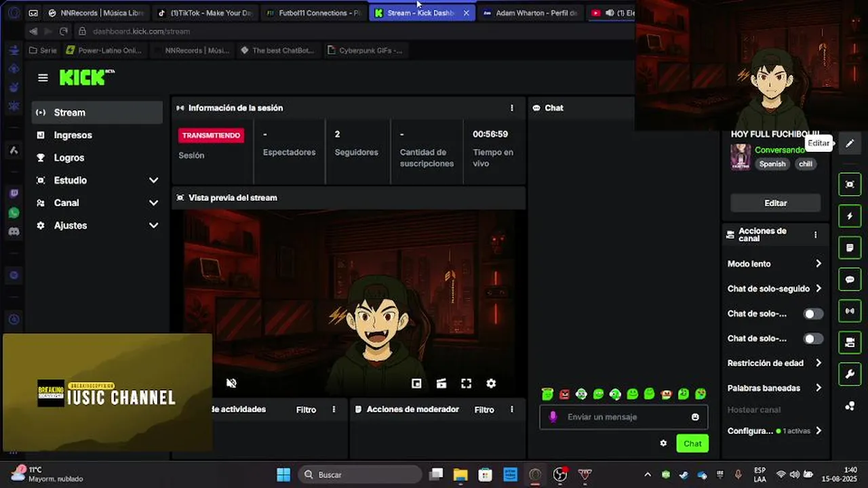Open Twitch icon in browser sidebar
This screenshot has width=868, height=488.
14,193
